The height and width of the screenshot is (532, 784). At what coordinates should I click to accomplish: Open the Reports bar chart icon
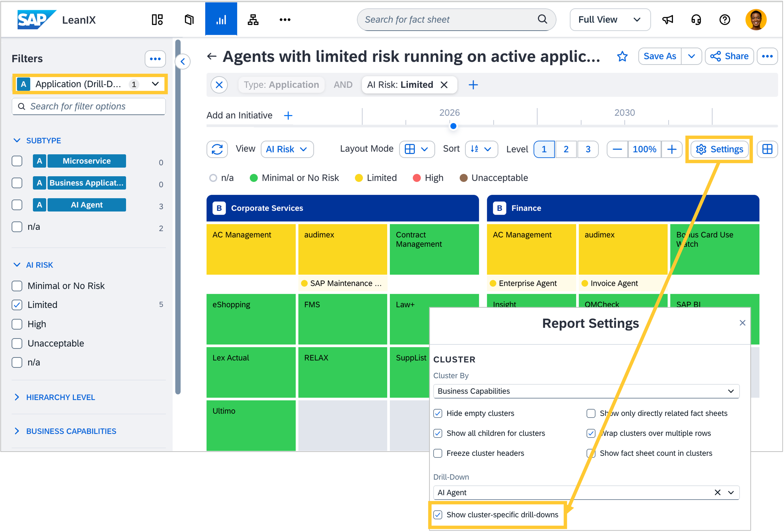[x=221, y=20]
